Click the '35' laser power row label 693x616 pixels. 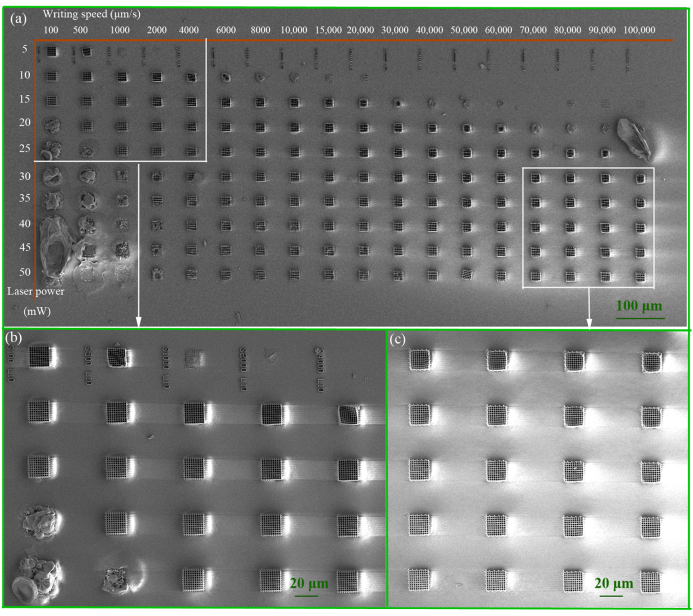pos(24,198)
